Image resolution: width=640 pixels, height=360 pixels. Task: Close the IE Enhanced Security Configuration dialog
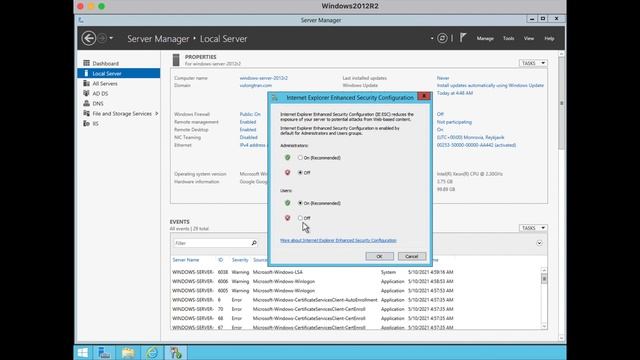424,96
